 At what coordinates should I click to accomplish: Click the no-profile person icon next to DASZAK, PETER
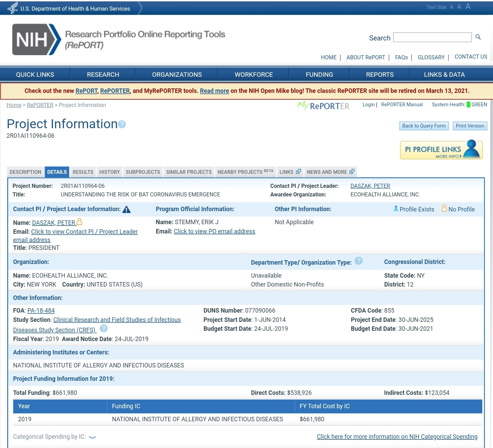[79, 221]
